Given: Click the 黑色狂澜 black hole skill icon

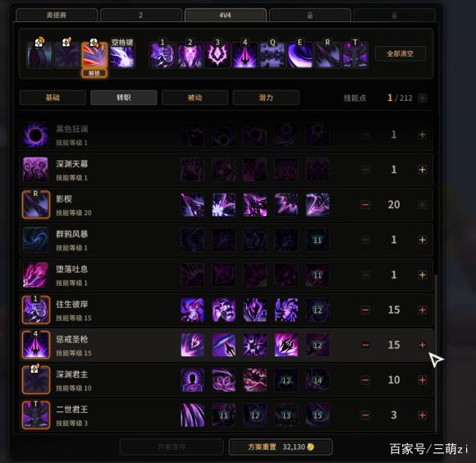Looking at the screenshot, I should [35, 135].
